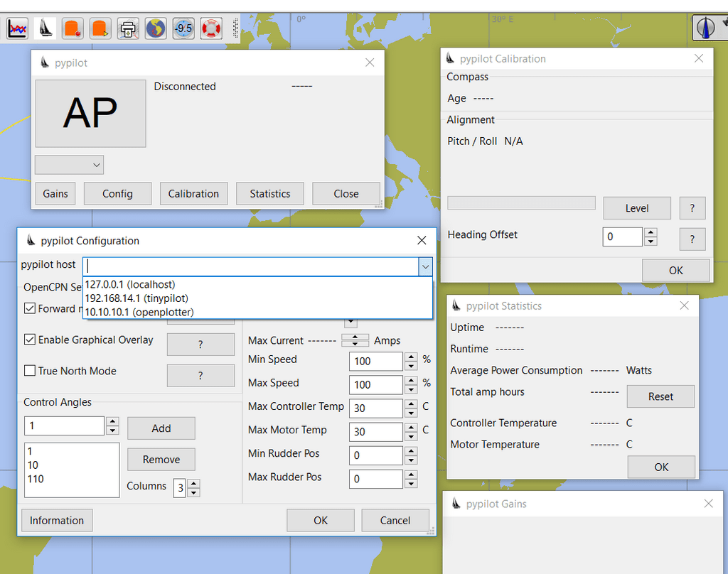The width and height of the screenshot is (728, 574).
Task: Select the data trace plot toolbar icon
Action: [x=16, y=28]
